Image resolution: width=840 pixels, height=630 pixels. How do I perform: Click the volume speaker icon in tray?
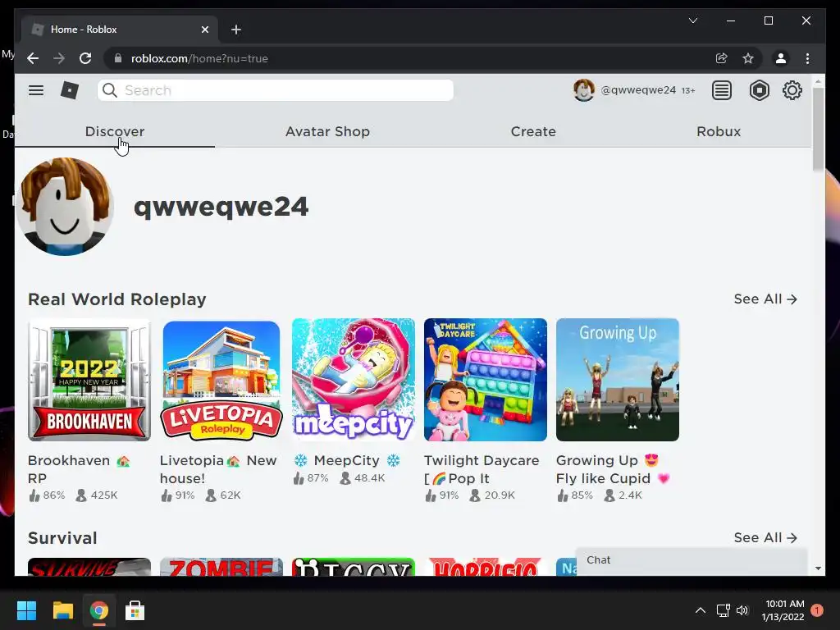click(x=742, y=610)
